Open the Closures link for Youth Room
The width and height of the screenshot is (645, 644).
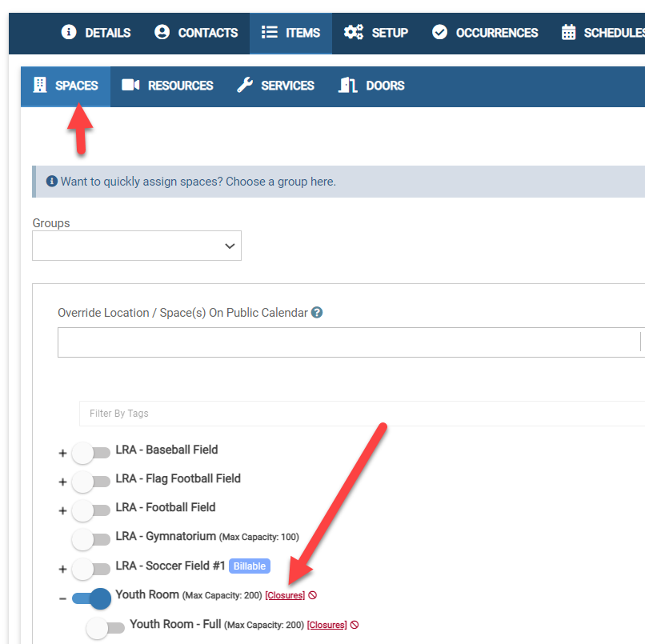pos(285,595)
